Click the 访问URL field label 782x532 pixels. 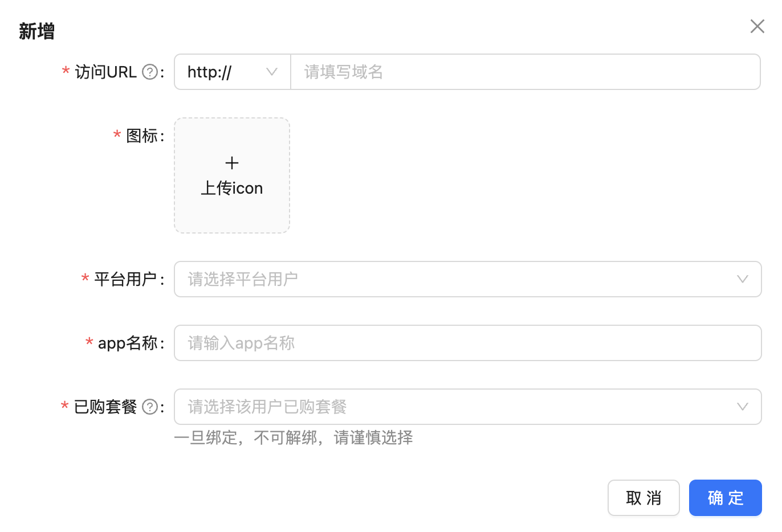coord(105,72)
